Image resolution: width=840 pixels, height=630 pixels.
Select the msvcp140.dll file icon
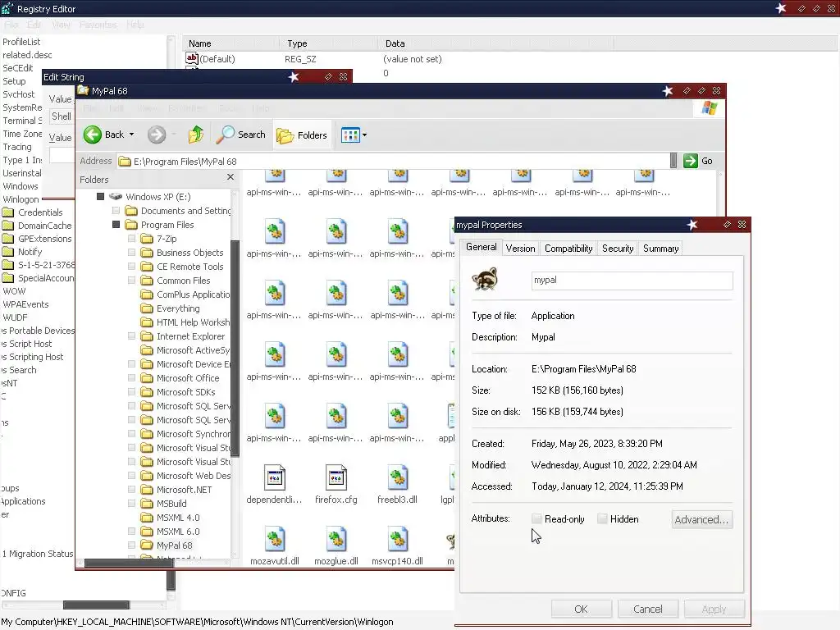coord(398,539)
